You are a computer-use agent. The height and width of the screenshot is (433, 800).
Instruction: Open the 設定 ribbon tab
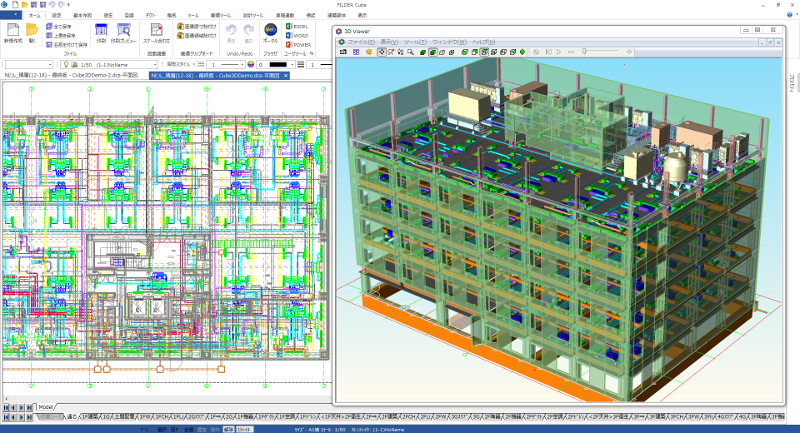56,16
